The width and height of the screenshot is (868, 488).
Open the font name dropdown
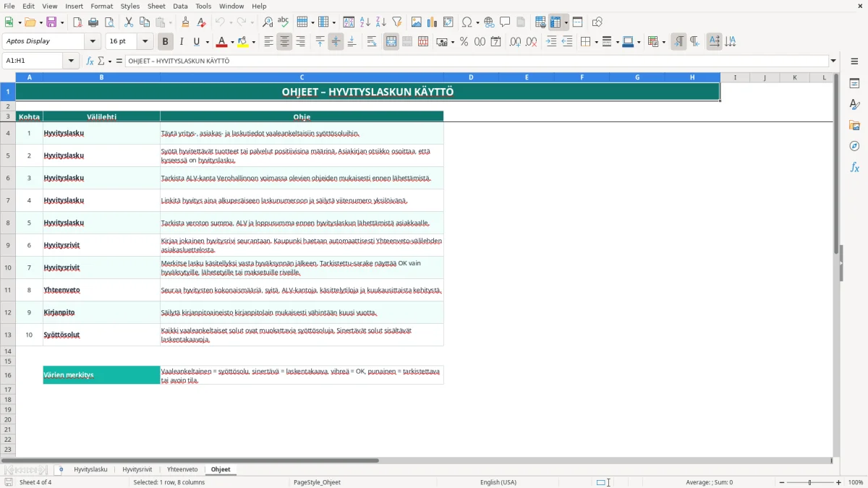click(x=92, y=42)
